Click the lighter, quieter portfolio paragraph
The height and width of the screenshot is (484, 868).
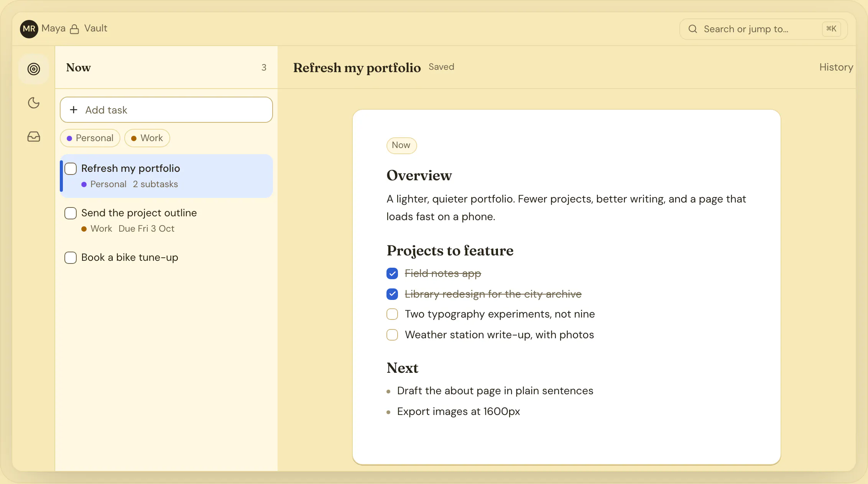[566, 208]
